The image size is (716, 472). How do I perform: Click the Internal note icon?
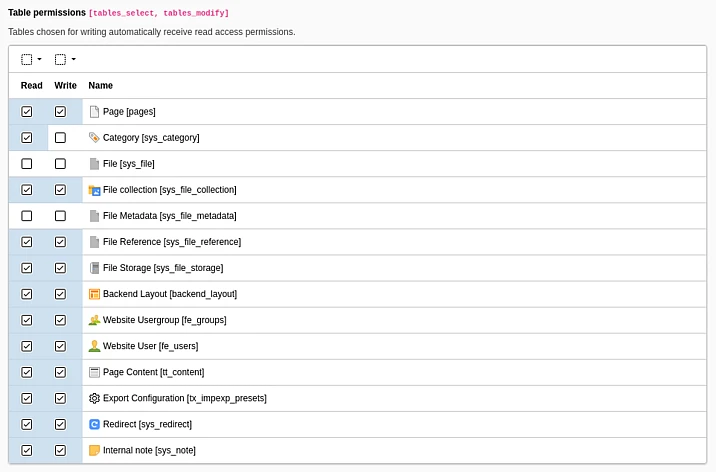[94, 450]
